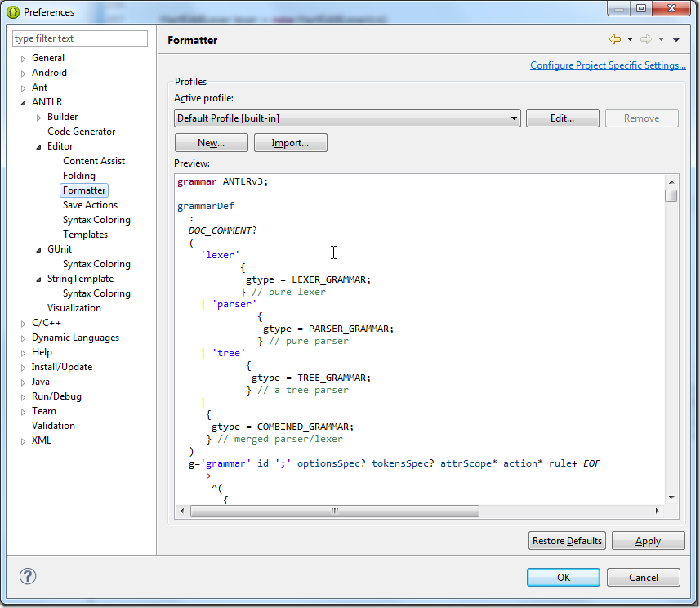This screenshot has height=608, width=700.
Task: Open the back history dropdown arrow
Action: 630,39
